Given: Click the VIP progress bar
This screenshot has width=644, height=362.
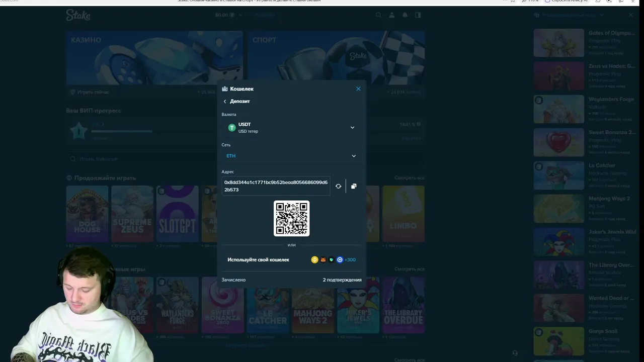Looking at the screenshot, I should 122,132.
